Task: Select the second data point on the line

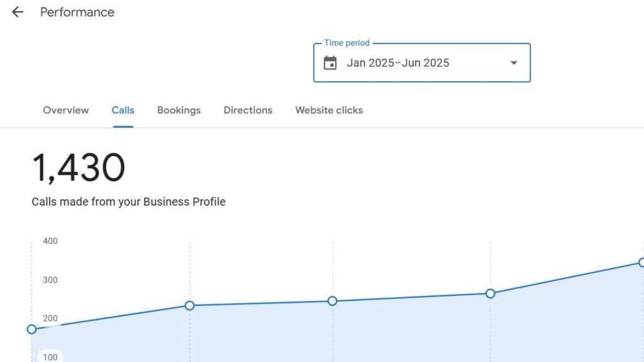Action: coord(189,305)
